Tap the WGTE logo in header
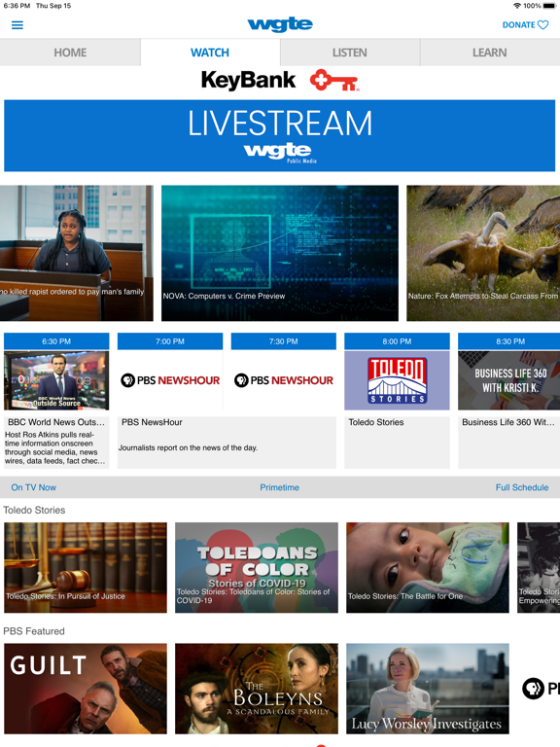This screenshot has width=560, height=747. (280, 24)
